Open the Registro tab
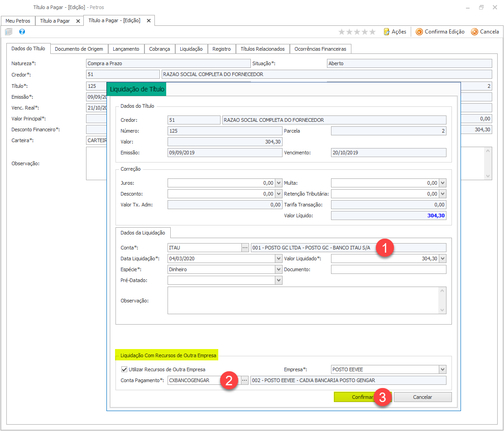 tap(221, 49)
